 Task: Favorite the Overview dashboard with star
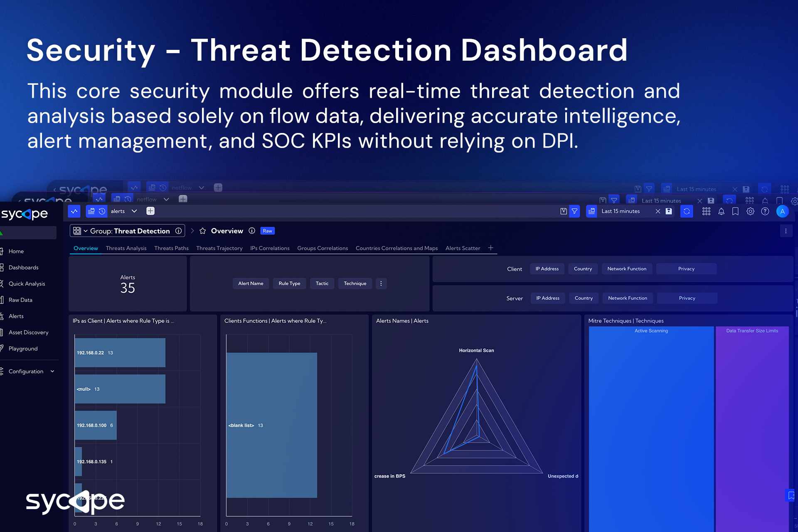(x=203, y=231)
